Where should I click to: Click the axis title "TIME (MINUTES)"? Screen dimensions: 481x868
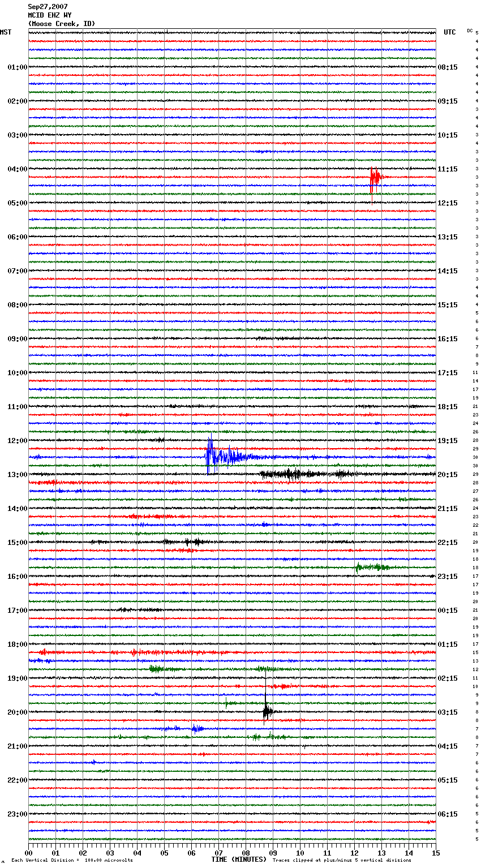point(239,860)
